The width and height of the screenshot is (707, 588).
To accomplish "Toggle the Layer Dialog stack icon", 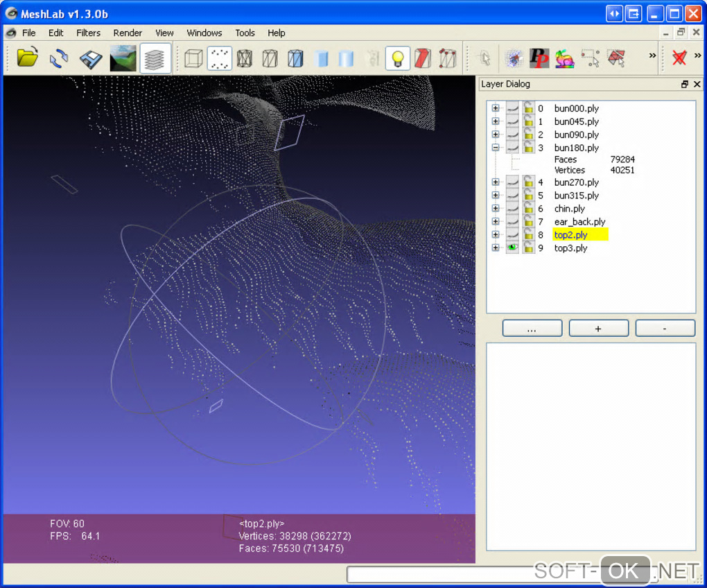I will (x=155, y=58).
